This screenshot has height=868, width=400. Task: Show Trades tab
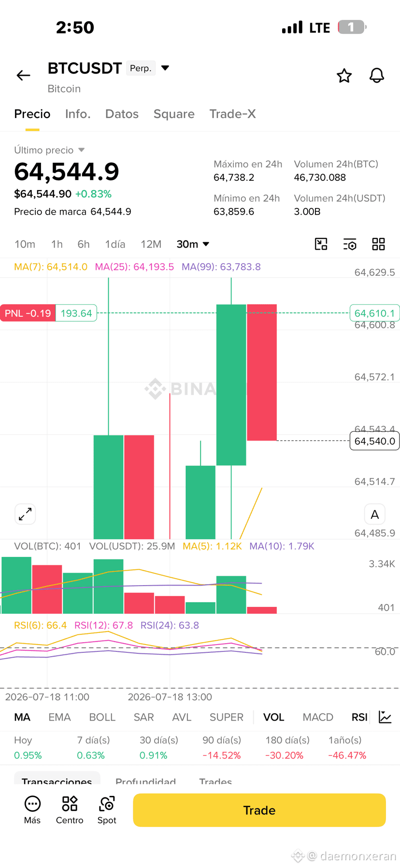[x=215, y=780]
